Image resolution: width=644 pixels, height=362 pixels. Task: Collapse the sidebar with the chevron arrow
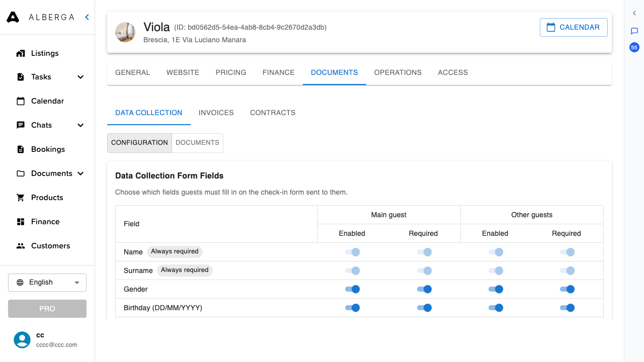(x=87, y=17)
